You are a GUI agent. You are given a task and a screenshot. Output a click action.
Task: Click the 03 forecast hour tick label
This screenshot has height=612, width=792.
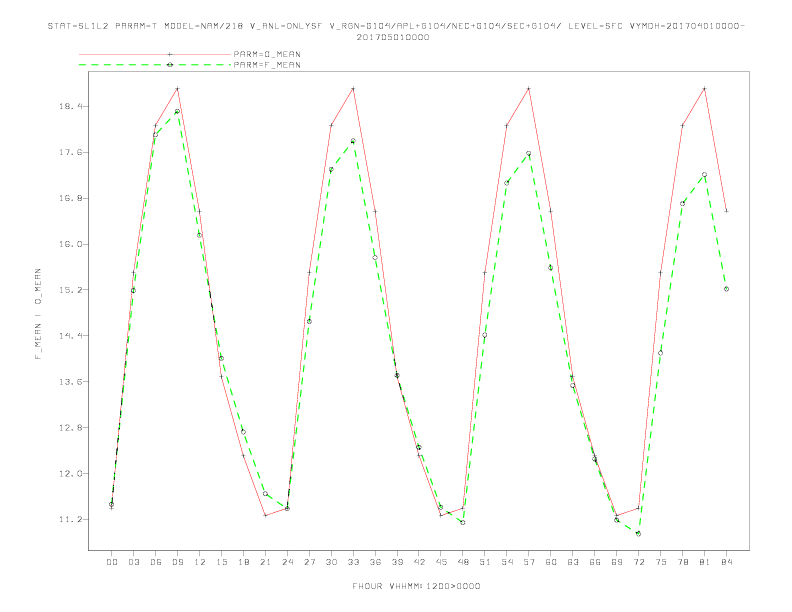click(133, 562)
